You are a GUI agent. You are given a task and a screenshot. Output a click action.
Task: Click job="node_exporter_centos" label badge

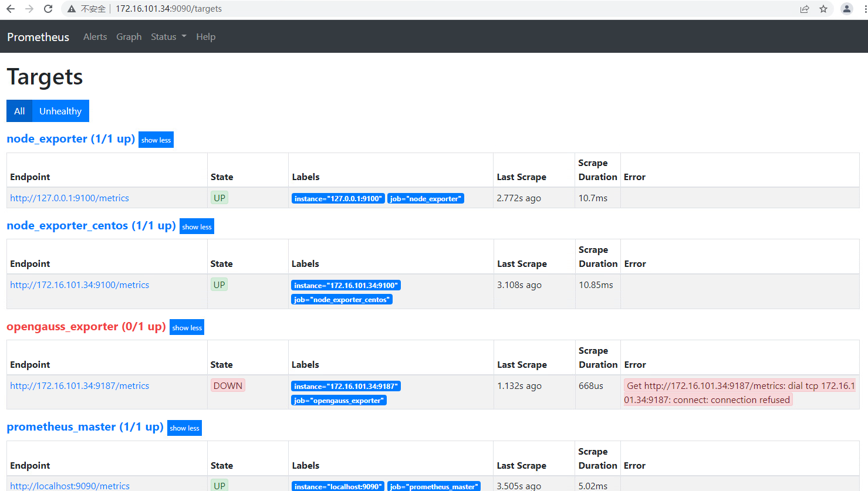[342, 299]
